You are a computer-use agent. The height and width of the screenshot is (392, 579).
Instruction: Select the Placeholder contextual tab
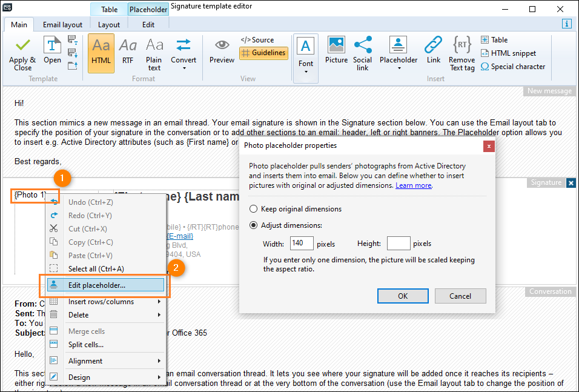[148, 9]
